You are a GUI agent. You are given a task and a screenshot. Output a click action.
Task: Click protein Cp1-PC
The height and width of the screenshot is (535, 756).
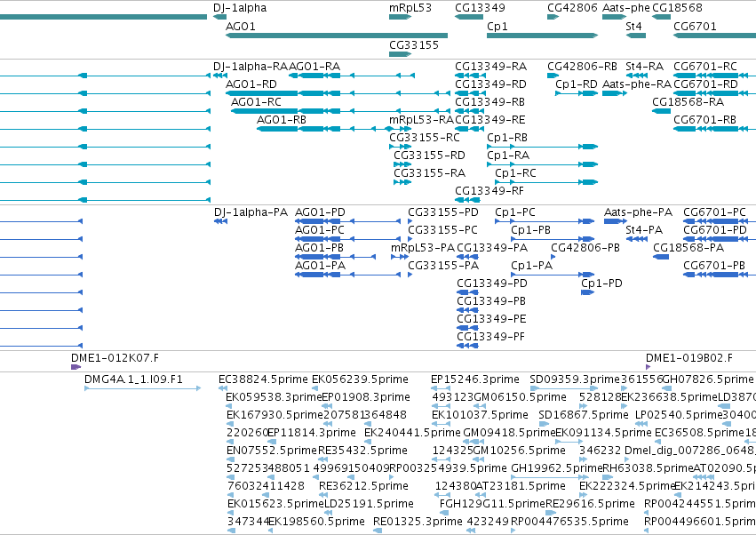click(515, 212)
